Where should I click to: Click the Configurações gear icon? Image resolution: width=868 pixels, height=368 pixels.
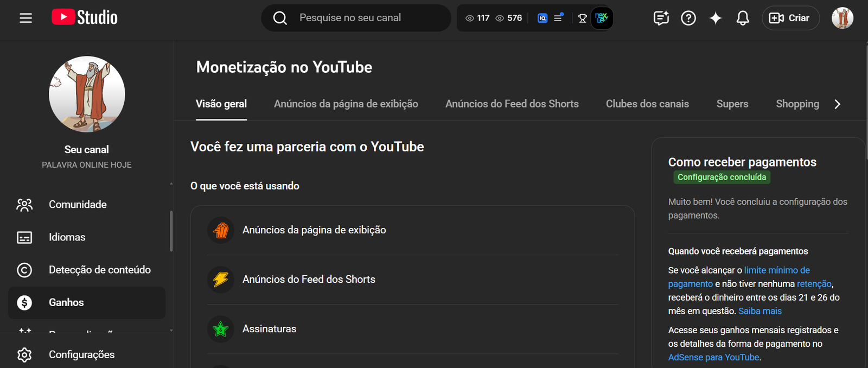point(24,354)
